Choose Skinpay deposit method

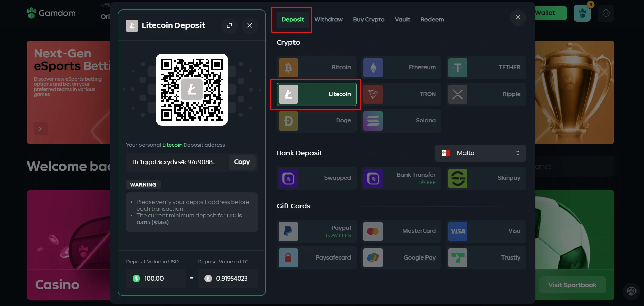click(x=486, y=178)
